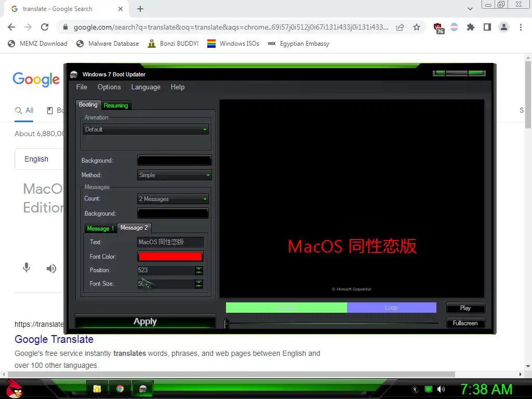Open Chrome's three-dot menu
This screenshot has width=532, height=399.
tap(521, 27)
